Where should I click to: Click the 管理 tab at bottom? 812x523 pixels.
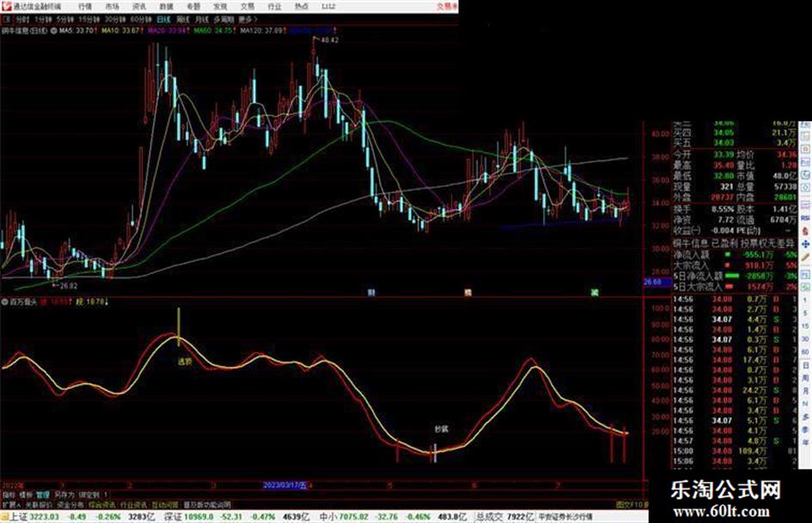point(43,495)
